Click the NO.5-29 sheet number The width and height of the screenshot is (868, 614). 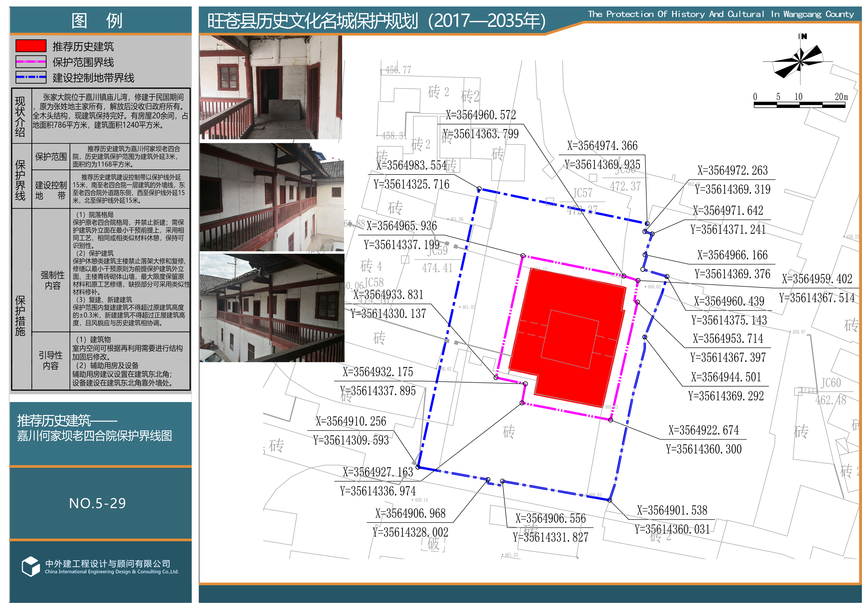point(97,503)
